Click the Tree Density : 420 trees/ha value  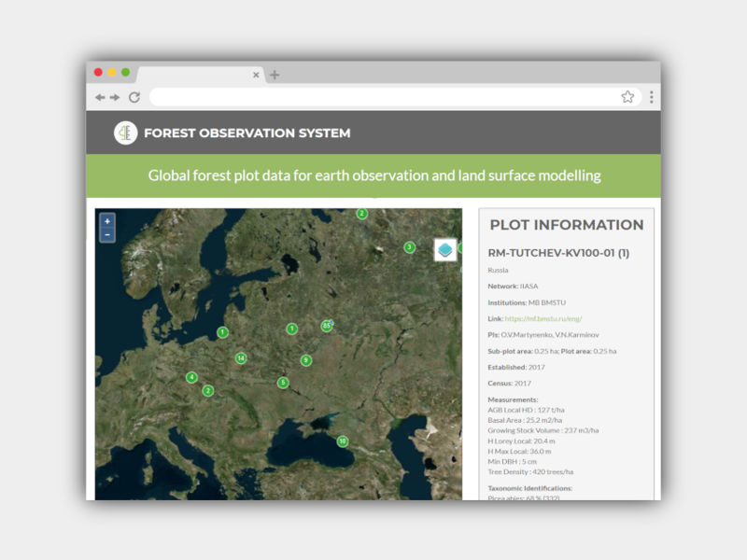(530, 472)
